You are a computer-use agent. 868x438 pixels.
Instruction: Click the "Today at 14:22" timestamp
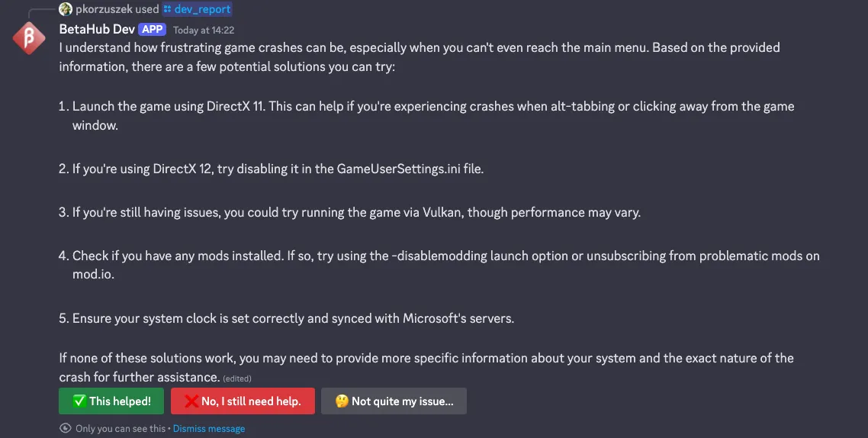[204, 31]
